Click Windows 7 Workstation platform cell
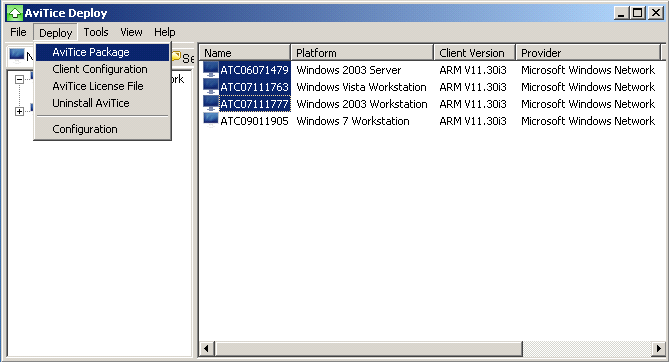Viewport: 669px width, 362px height. click(x=353, y=121)
